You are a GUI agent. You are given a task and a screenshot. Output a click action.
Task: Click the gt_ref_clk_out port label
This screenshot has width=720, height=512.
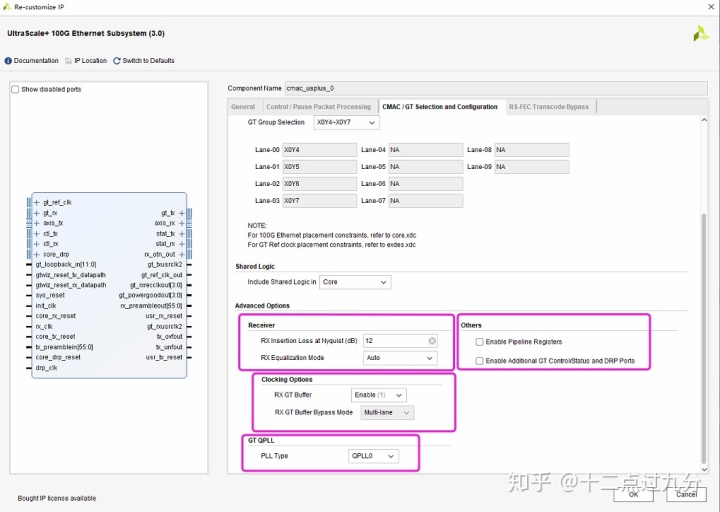tap(162, 275)
